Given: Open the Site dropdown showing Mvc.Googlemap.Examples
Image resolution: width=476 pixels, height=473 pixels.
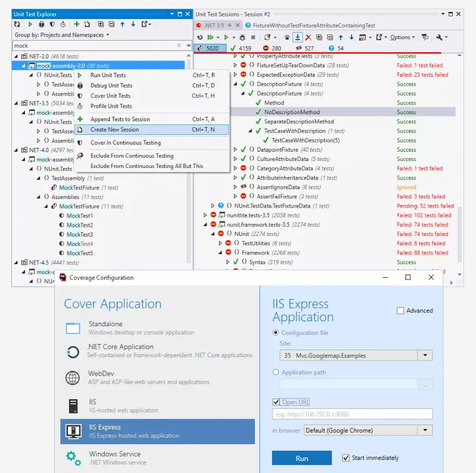Looking at the screenshot, I should click(425, 356).
